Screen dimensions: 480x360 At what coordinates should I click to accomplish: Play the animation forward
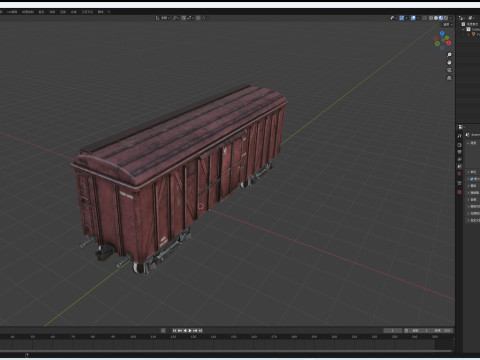click(x=190, y=330)
